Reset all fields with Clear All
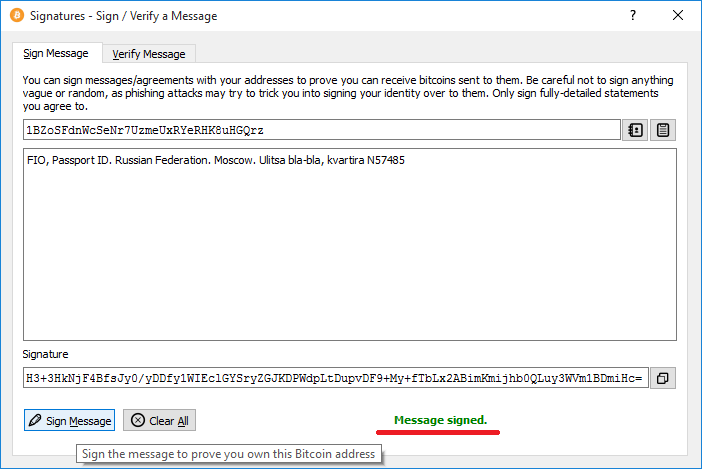702x469 pixels. [159, 421]
